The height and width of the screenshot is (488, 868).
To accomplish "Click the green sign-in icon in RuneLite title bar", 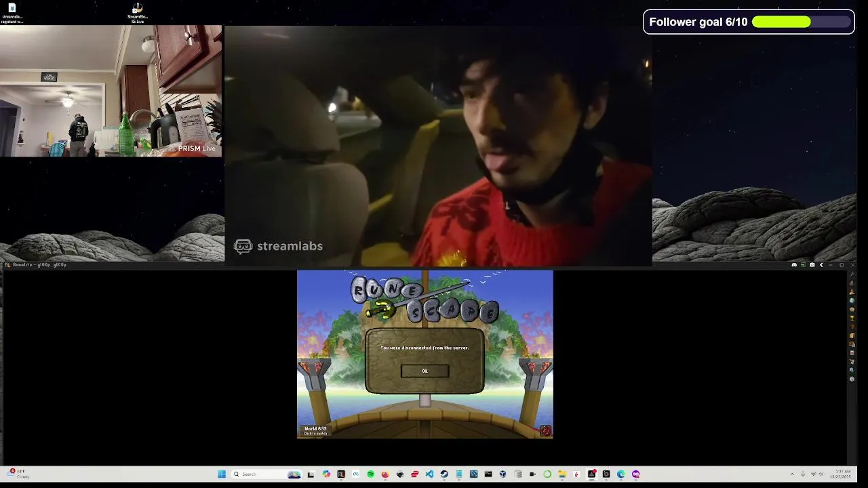I will pyautogui.click(x=803, y=265).
